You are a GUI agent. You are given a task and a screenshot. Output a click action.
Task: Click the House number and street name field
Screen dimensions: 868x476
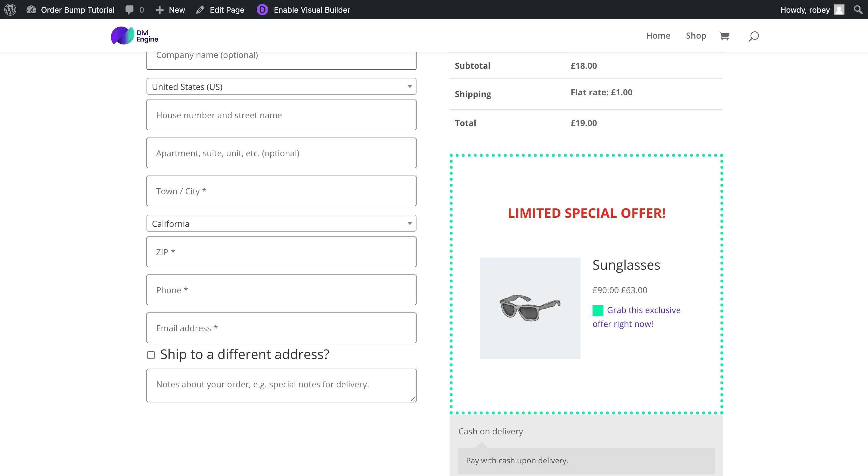[x=281, y=115]
